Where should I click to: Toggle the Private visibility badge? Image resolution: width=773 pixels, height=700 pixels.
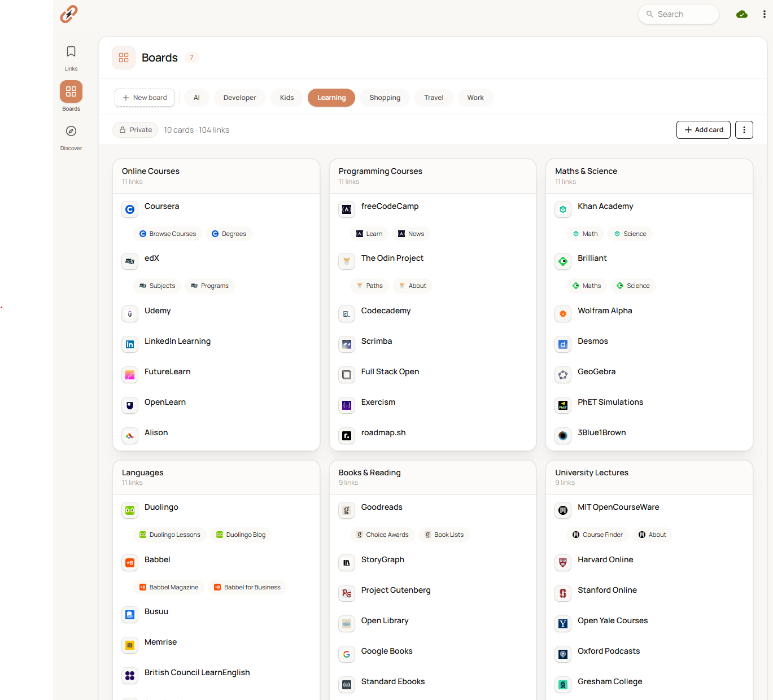(x=136, y=130)
